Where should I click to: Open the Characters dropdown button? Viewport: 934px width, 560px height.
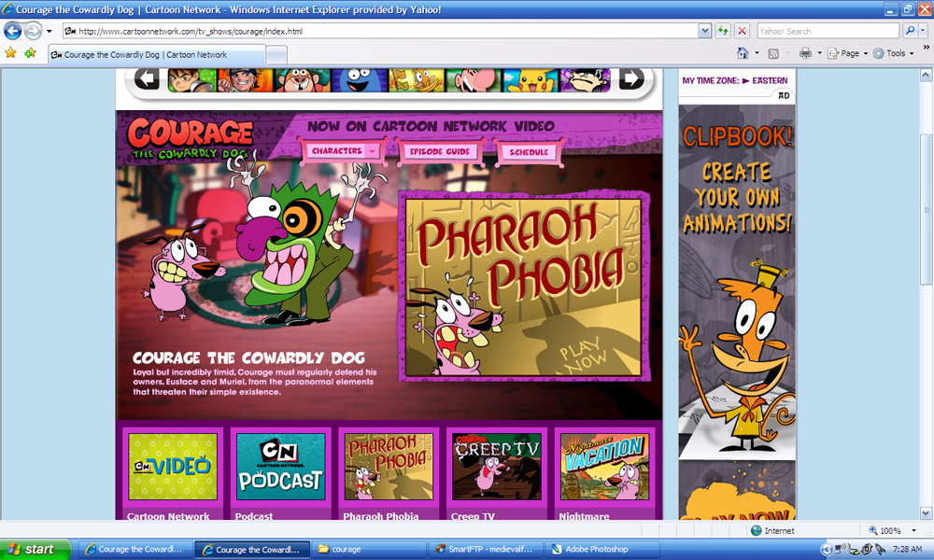point(343,151)
